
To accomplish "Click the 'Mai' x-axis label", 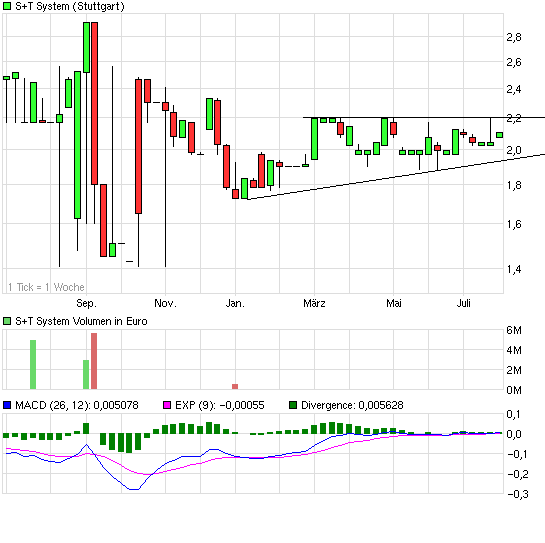I will 394,303.
